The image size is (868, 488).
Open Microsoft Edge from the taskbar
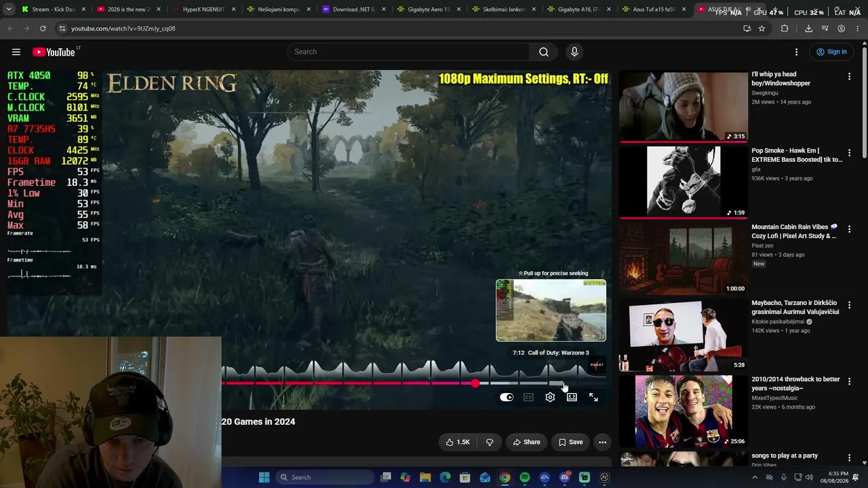pyautogui.click(x=445, y=477)
